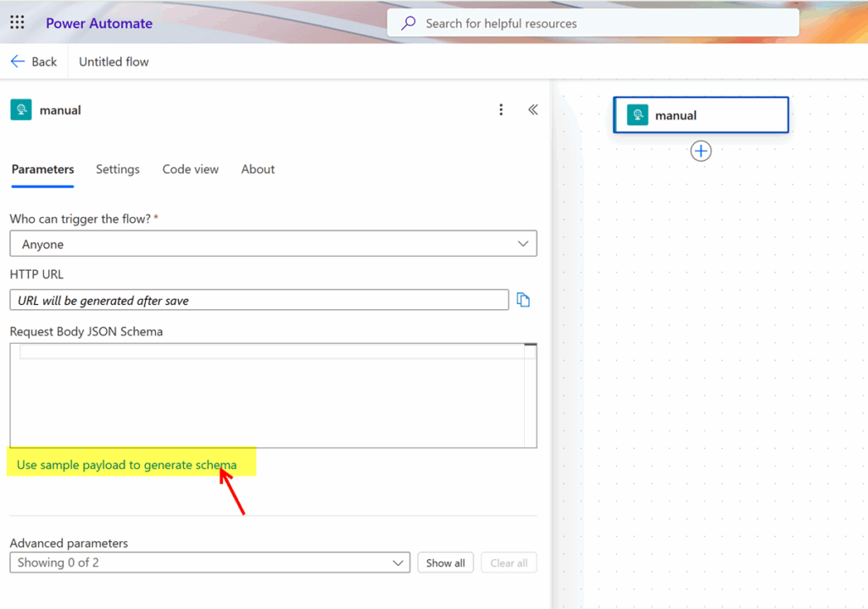Collapse the panel with double chevron icon
Viewport: 868px width, 609px height.
pyautogui.click(x=533, y=109)
